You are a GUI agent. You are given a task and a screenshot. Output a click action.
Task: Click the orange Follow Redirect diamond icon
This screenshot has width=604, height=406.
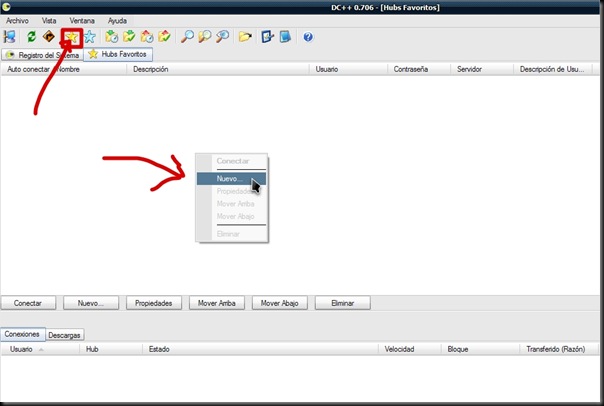[x=49, y=37]
